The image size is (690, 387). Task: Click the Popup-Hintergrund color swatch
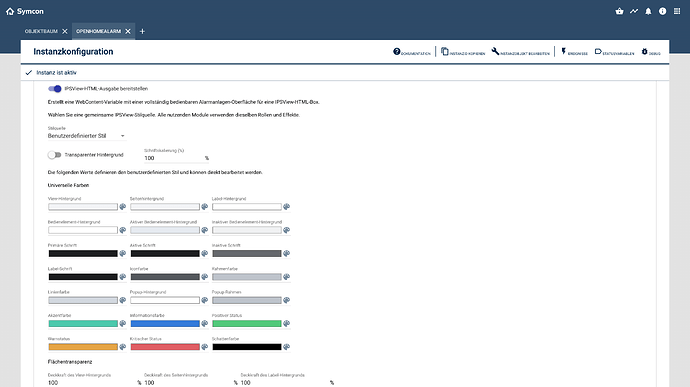tap(165, 300)
